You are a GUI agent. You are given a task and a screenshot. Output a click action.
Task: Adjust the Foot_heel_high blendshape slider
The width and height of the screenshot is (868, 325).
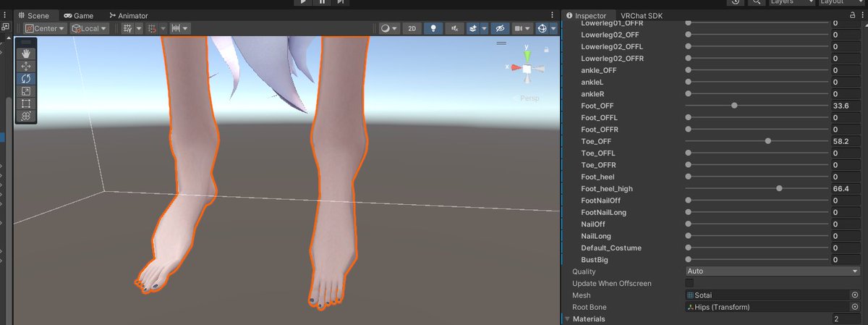(757, 188)
